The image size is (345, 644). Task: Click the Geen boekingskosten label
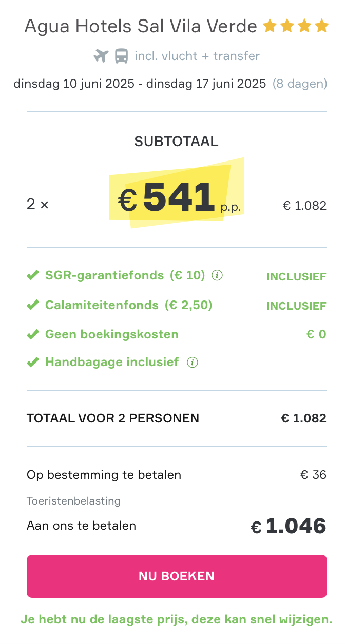(x=112, y=335)
